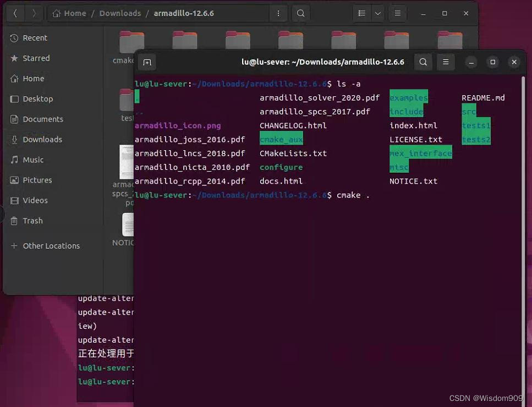Navigate to Downloads via the breadcrumb
This screenshot has height=407, width=532.
120,13
